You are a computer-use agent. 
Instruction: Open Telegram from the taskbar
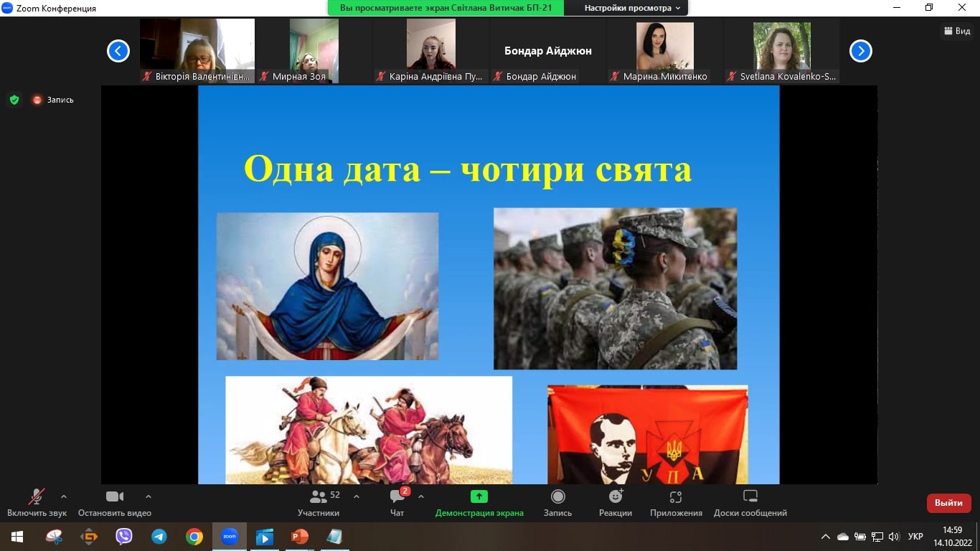click(x=159, y=536)
